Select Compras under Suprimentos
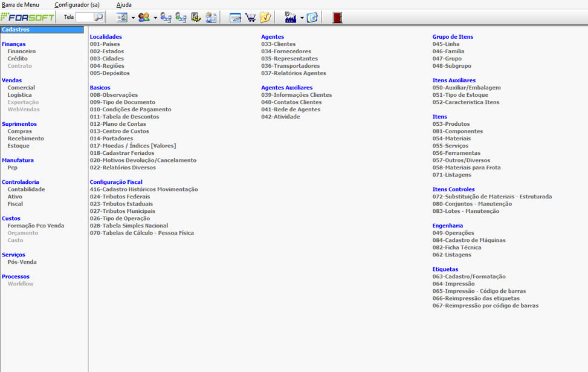Viewport: 588px width, 372px height. point(19,131)
